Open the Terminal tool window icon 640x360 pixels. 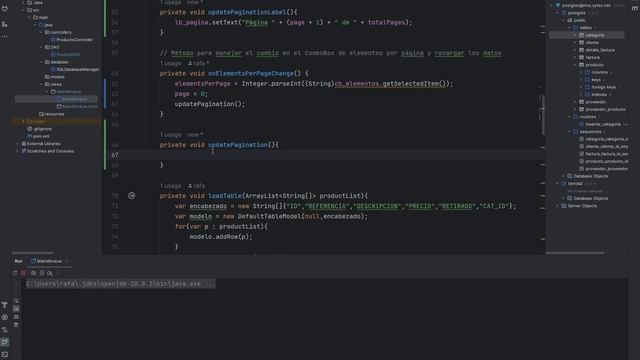[4, 354]
